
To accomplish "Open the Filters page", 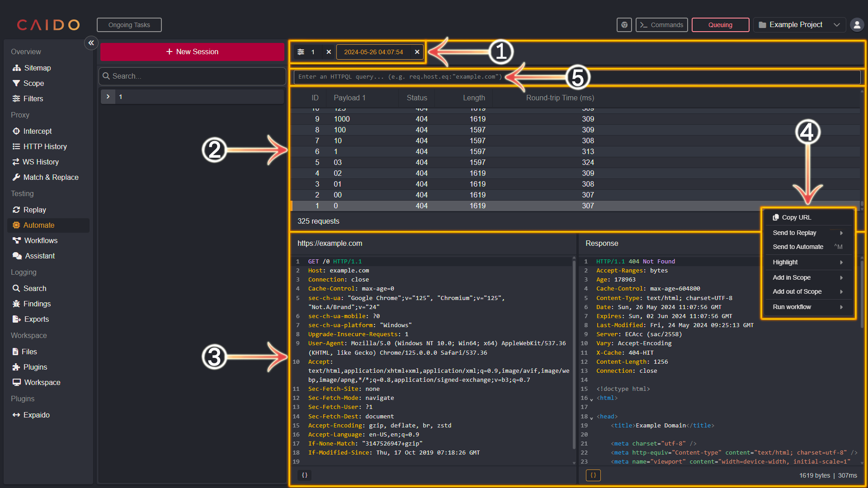I will pyautogui.click(x=28, y=99).
